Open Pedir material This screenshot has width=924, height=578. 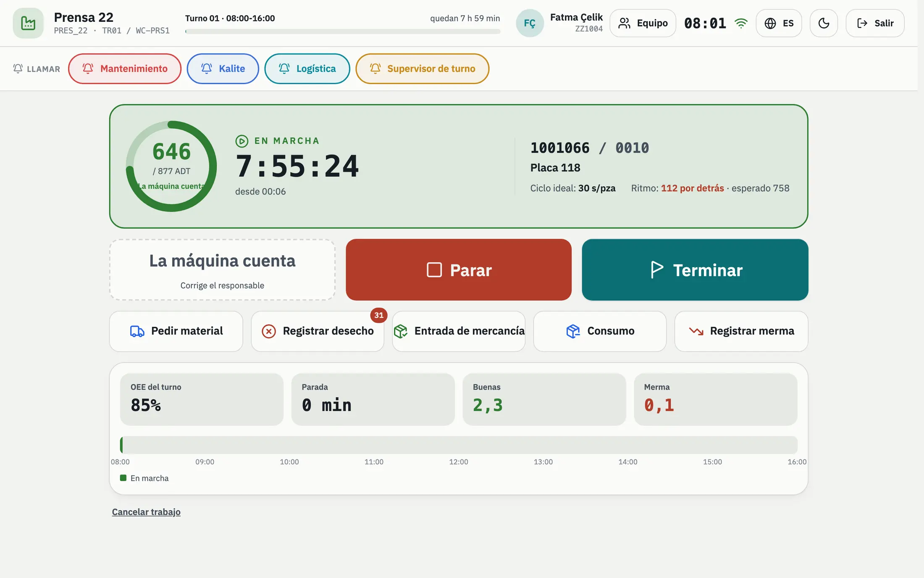point(176,331)
